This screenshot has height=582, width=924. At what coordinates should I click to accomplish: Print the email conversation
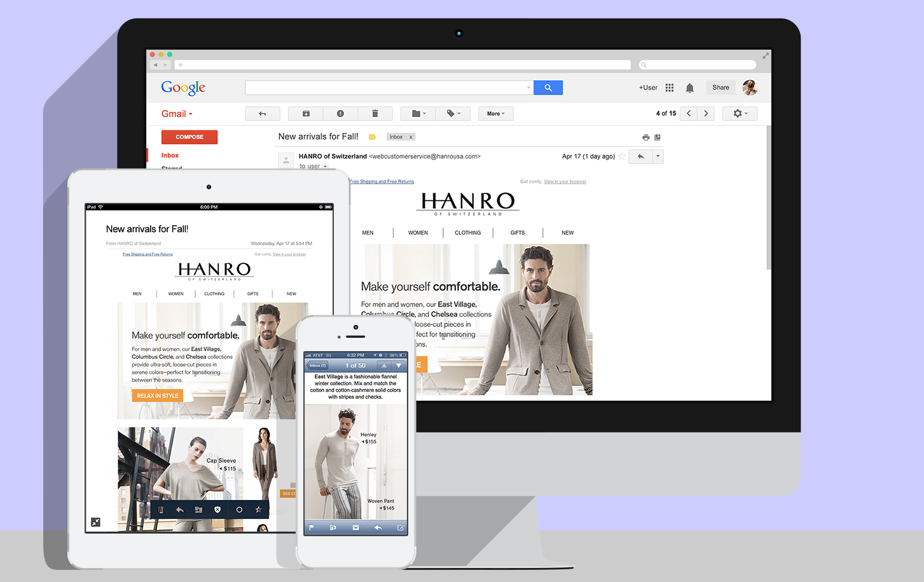[x=646, y=137]
